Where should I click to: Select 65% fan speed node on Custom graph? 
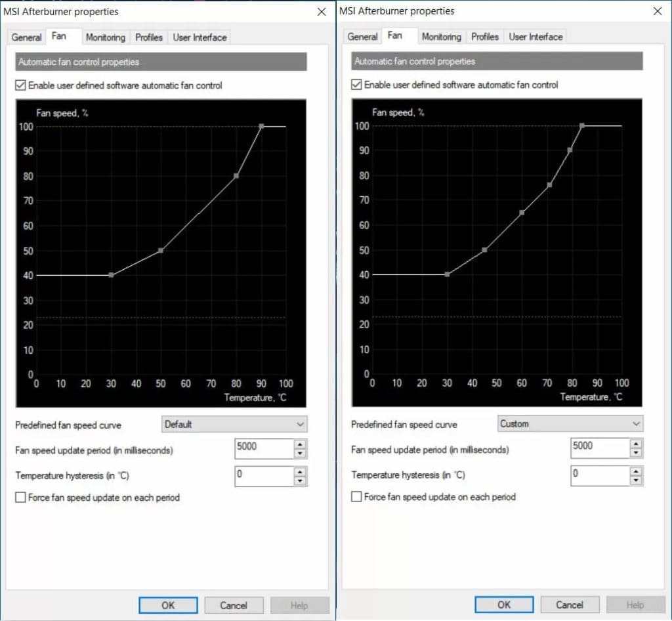[x=522, y=213]
